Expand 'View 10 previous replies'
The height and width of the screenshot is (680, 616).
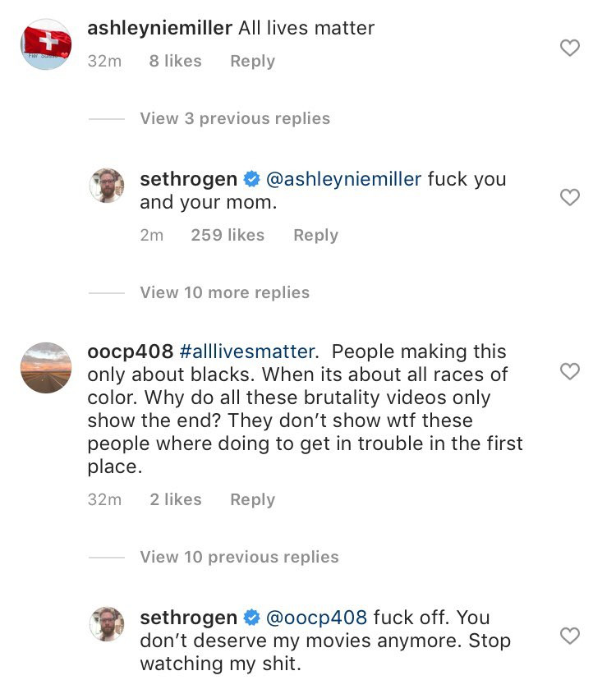tap(235, 557)
